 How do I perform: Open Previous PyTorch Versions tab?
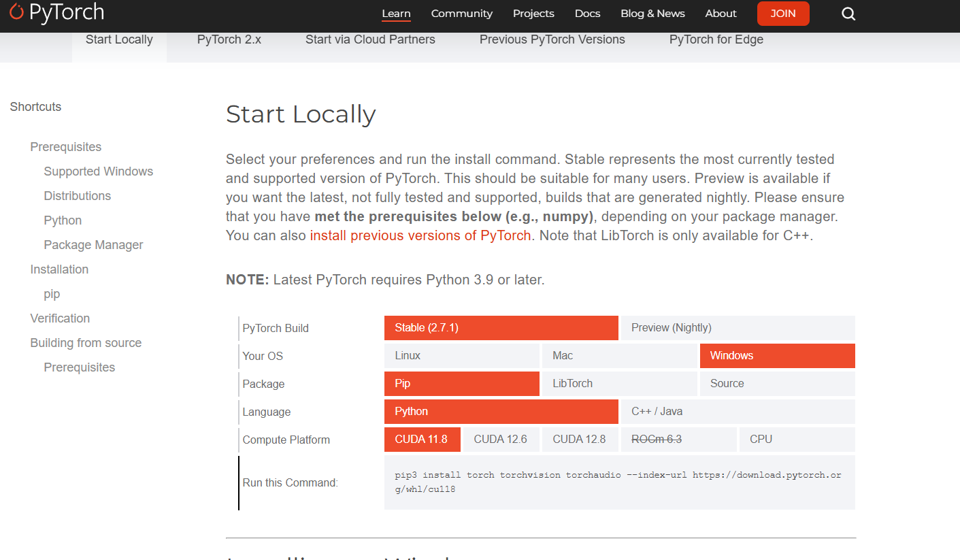552,39
